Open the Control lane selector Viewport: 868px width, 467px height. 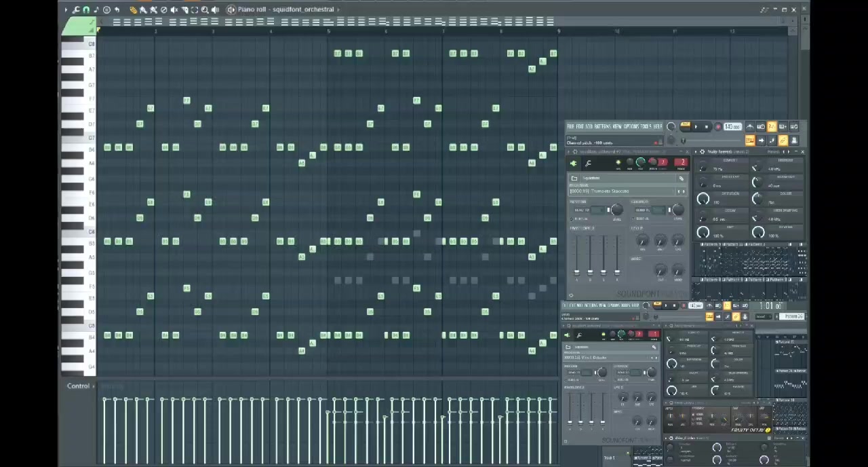tap(79, 386)
